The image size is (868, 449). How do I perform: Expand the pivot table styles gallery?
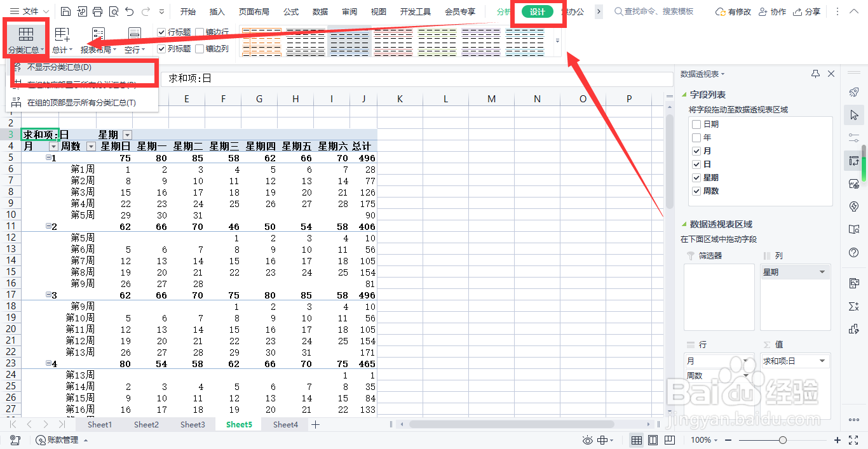(x=557, y=41)
